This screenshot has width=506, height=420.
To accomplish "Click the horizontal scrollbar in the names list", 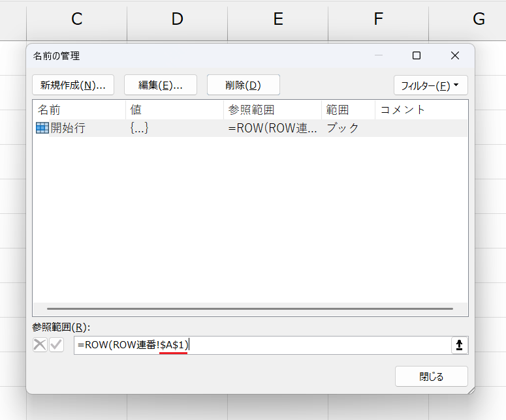I will [x=250, y=308].
